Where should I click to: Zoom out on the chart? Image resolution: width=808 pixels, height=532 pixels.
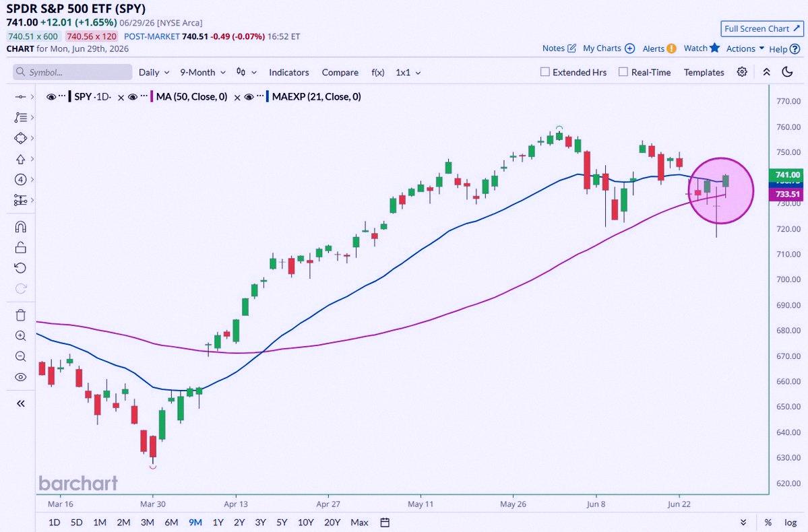[x=20, y=356]
